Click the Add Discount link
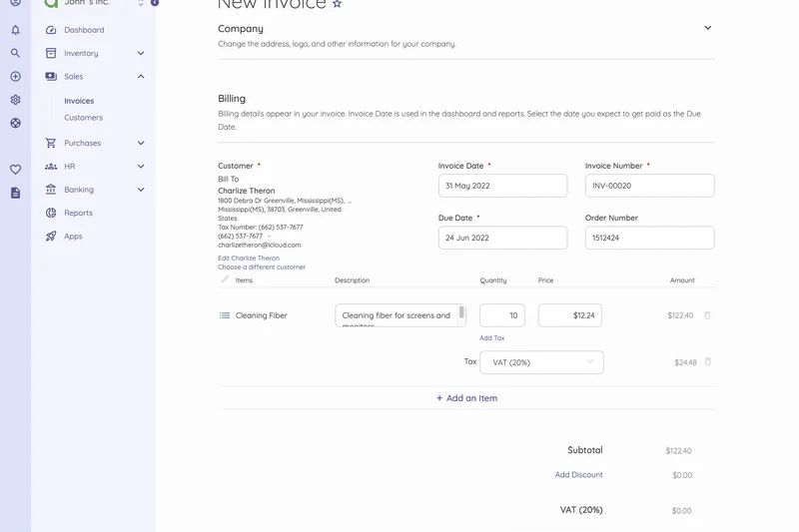The width and height of the screenshot is (799, 532). click(578, 475)
